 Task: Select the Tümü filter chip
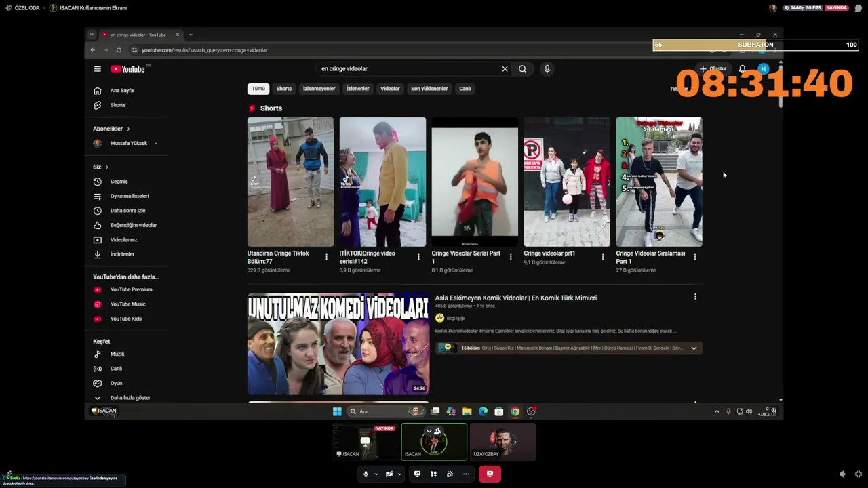pos(258,89)
